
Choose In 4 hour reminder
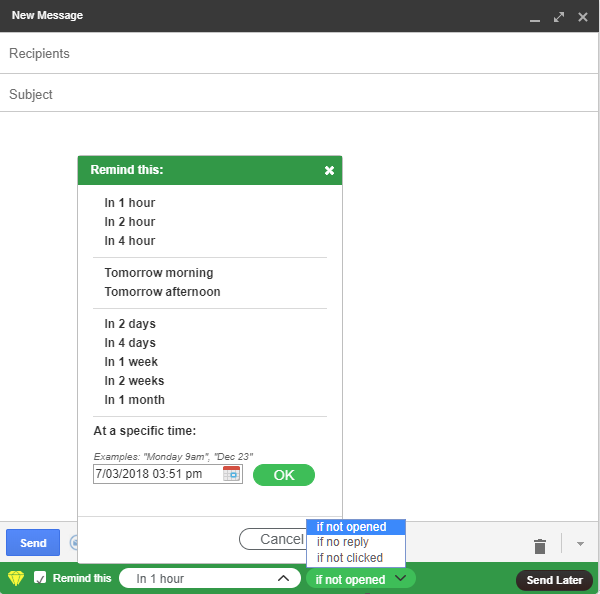pyautogui.click(x=130, y=241)
